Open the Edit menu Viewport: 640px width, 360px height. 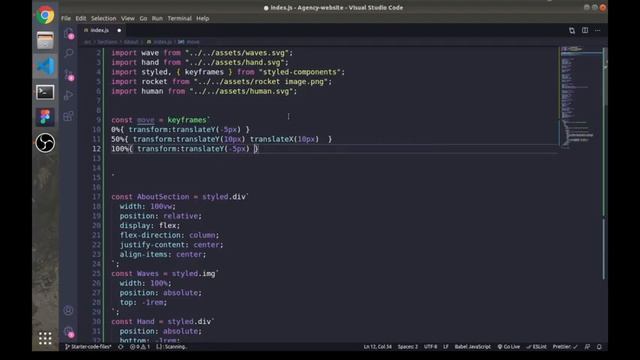(x=81, y=18)
